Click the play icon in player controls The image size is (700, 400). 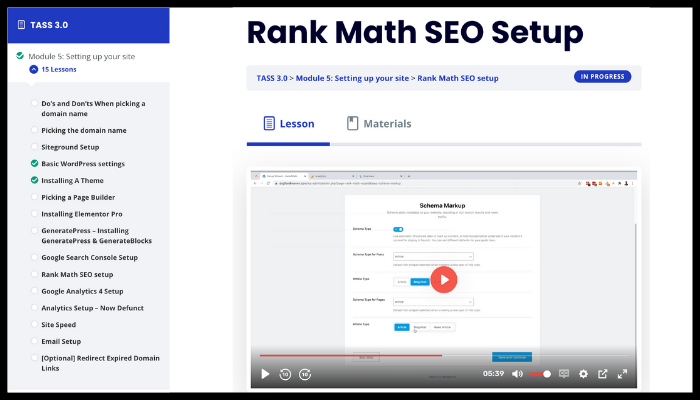(265, 374)
